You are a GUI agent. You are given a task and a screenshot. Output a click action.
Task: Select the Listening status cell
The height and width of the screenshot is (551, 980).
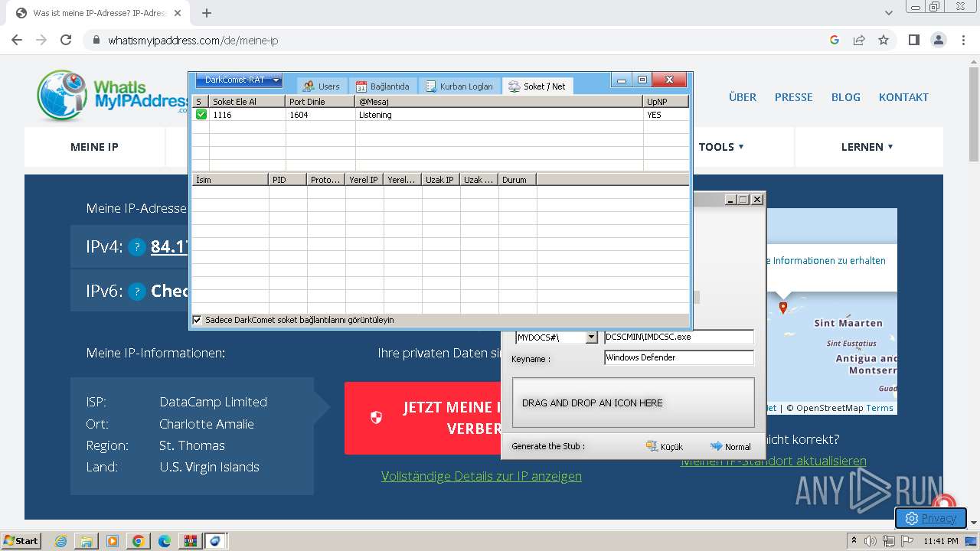pos(499,115)
